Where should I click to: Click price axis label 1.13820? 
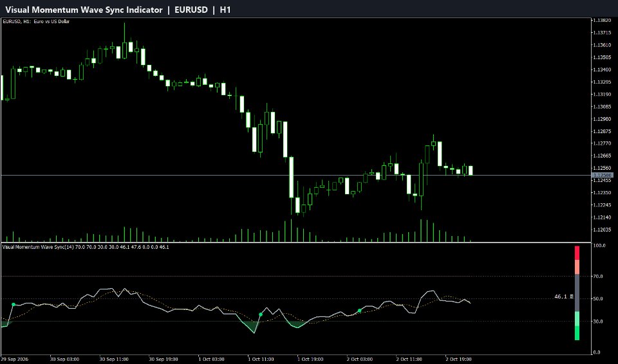pyautogui.click(x=602, y=21)
